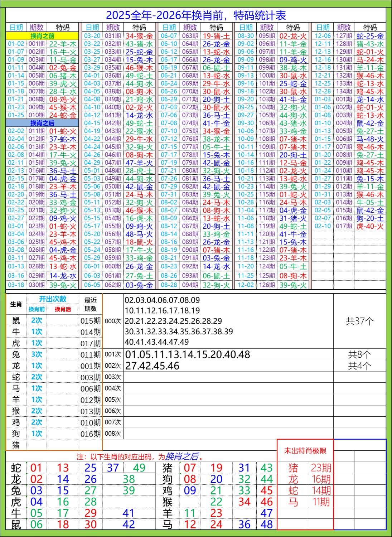Click the 开出次数 column header
This screenshot has width=392, height=537.
53,299
